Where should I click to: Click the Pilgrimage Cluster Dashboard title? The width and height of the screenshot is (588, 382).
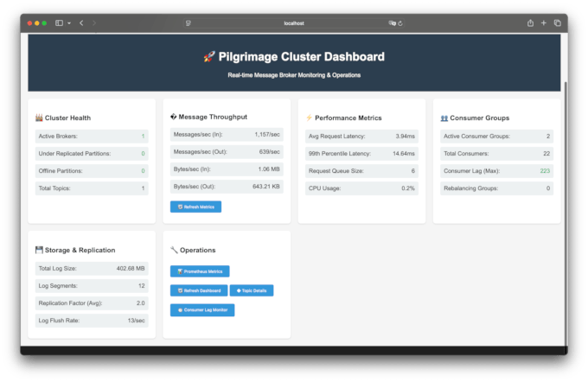tap(294, 57)
